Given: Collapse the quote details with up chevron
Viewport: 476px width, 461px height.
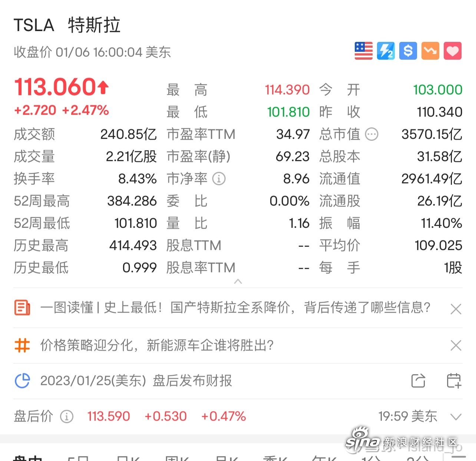Looking at the screenshot, I should click(x=238, y=282).
